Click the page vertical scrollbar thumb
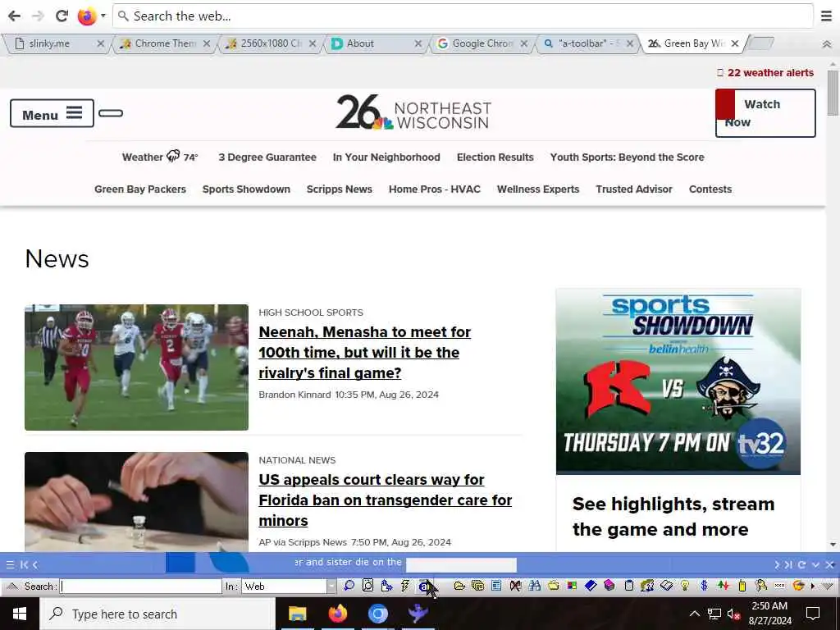The image size is (840, 630). coord(833,93)
